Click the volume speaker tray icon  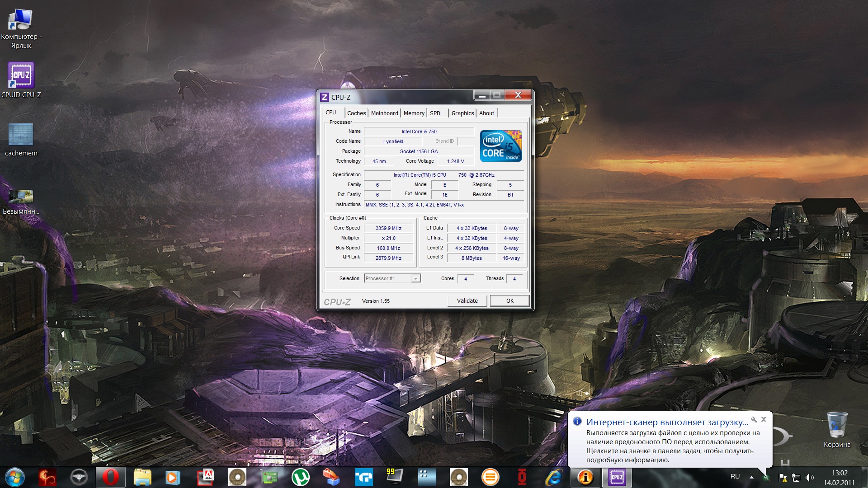[x=809, y=477]
